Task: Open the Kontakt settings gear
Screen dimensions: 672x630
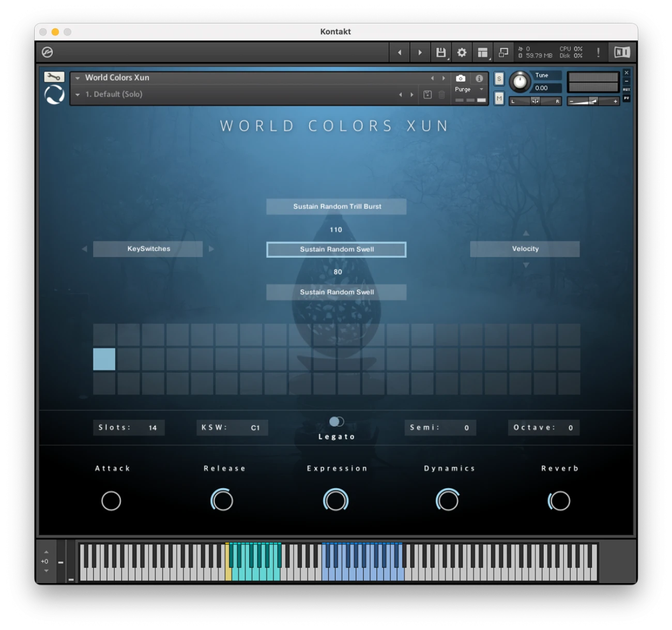Action: [x=462, y=52]
